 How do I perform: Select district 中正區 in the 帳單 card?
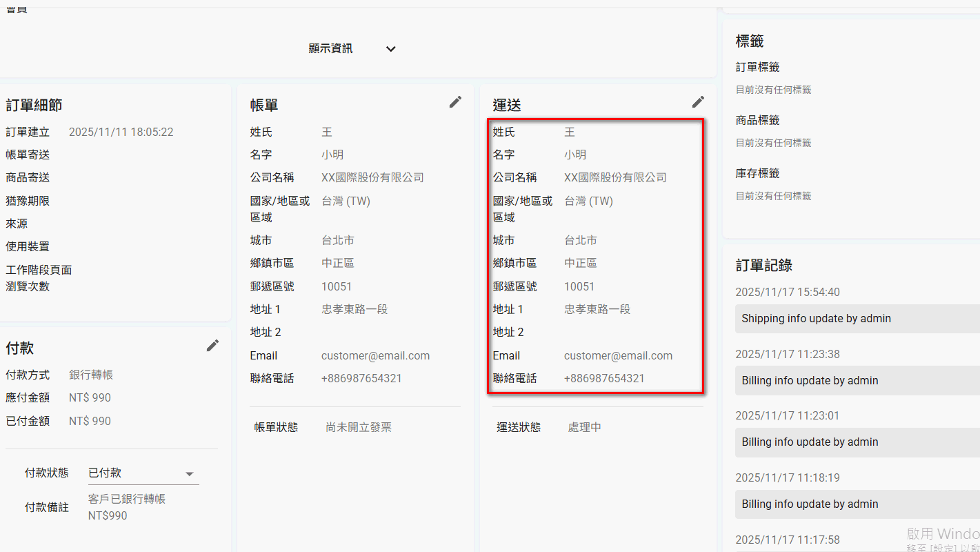tap(338, 263)
